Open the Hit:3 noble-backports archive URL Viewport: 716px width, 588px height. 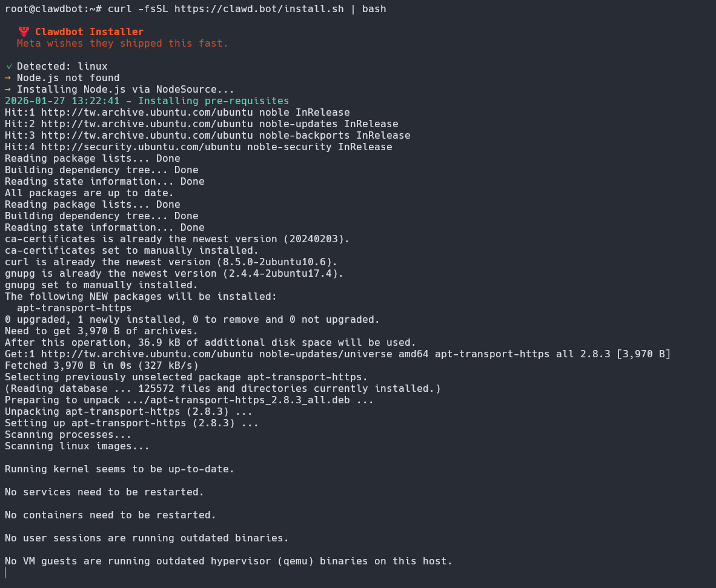pyautogui.click(x=147, y=136)
